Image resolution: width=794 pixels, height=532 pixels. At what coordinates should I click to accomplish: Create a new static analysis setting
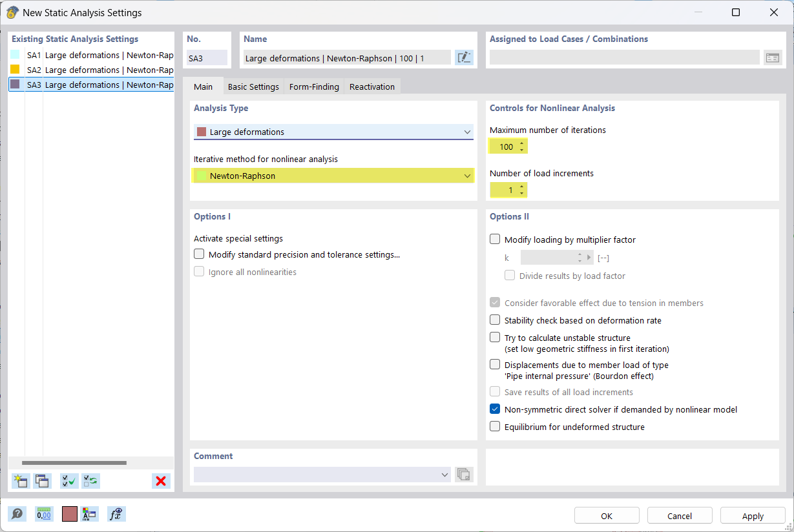click(19, 481)
